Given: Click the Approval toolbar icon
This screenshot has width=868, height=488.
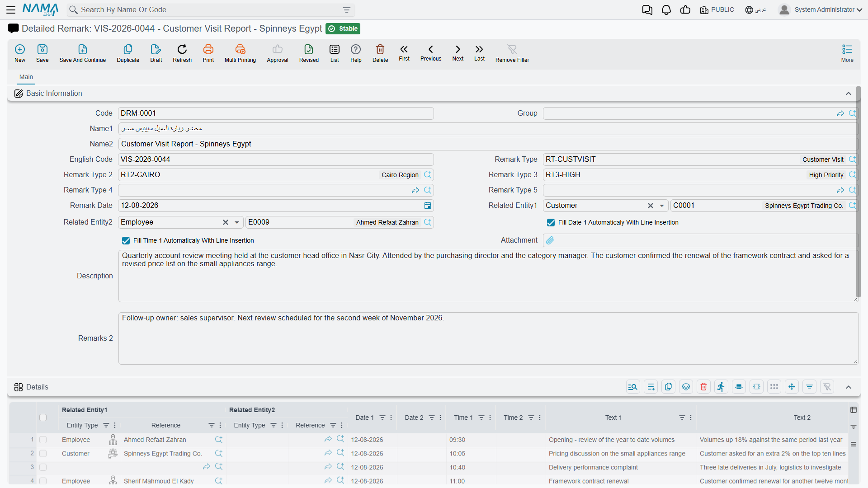Looking at the screenshot, I should (278, 53).
